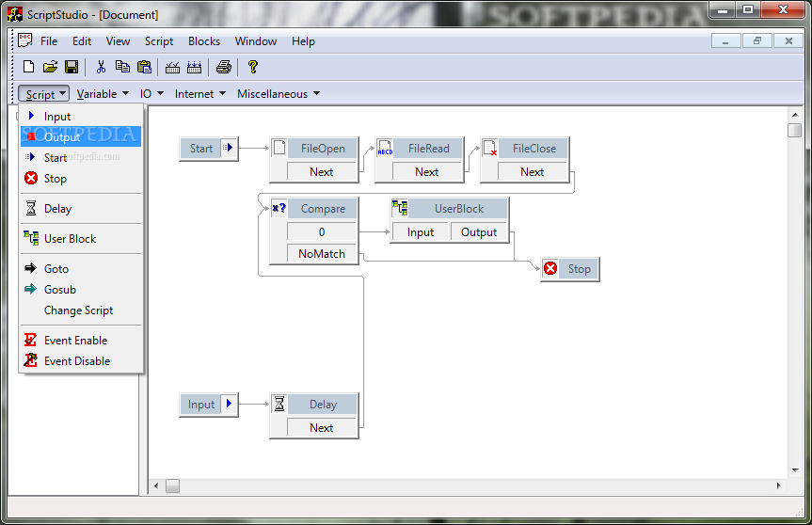
Task: Open the Window menu
Action: click(256, 40)
